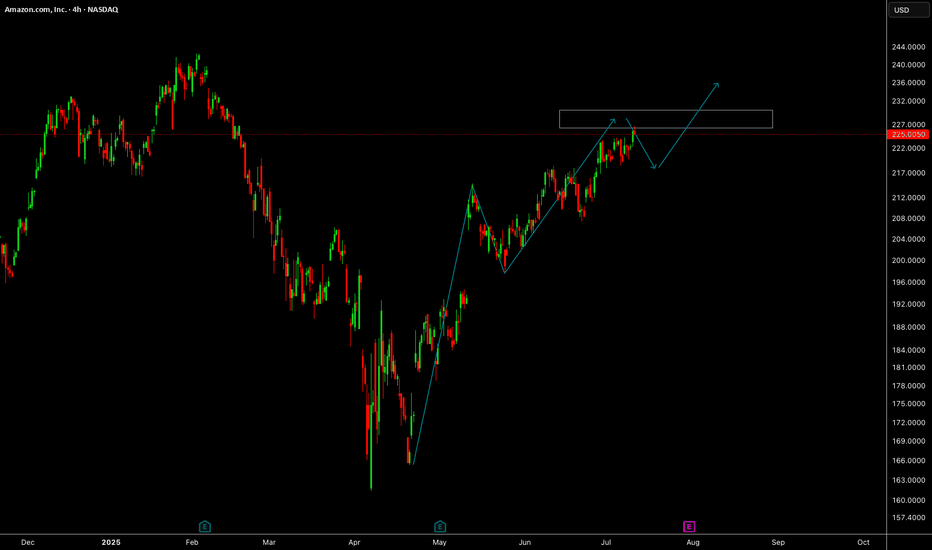Click the Apr label on time axis
The height and width of the screenshot is (550, 932).
coord(354,542)
